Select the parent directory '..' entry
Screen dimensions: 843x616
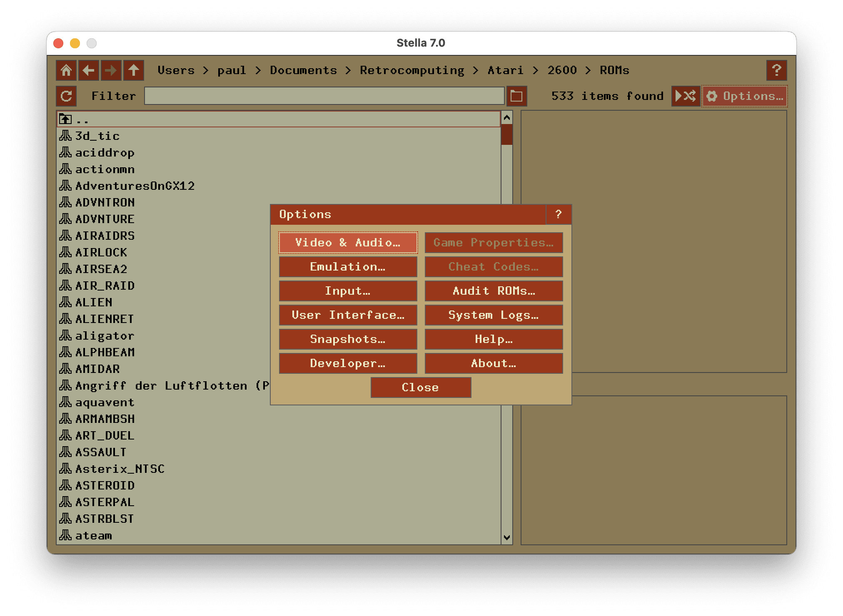[82, 119]
